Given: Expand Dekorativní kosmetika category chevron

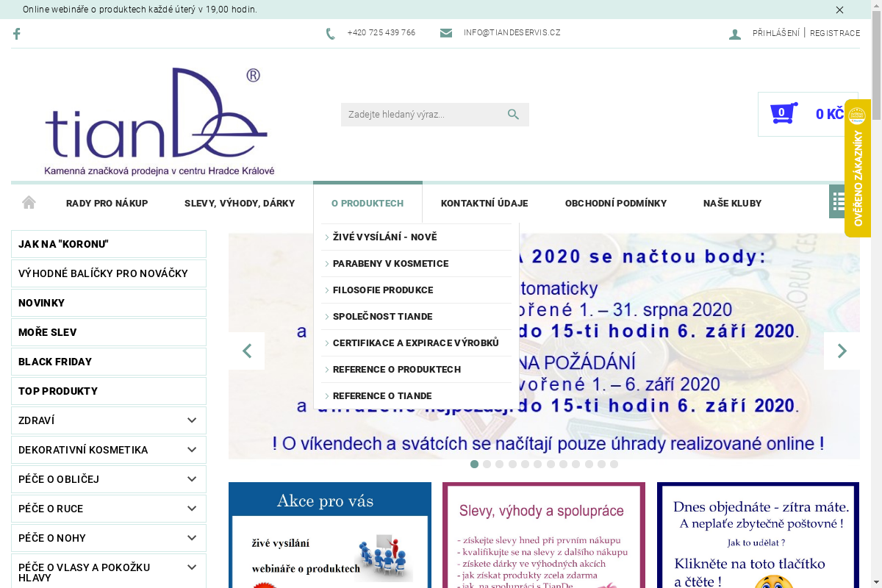Looking at the screenshot, I should pos(192,450).
